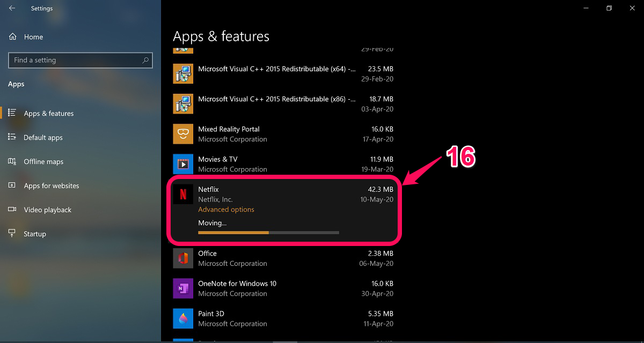This screenshot has height=343, width=644.
Task: Click the Offline maps icon
Action: pos(12,161)
